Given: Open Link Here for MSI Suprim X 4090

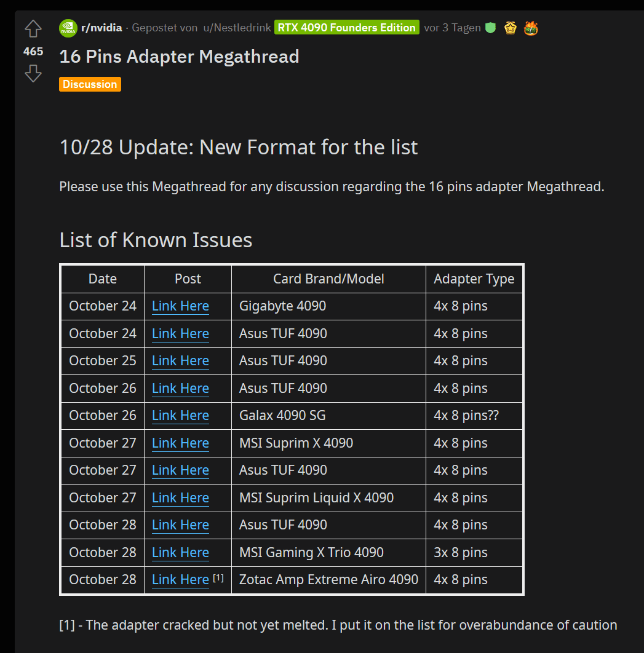Looking at the screenshot, I should [x=180, y=443].
